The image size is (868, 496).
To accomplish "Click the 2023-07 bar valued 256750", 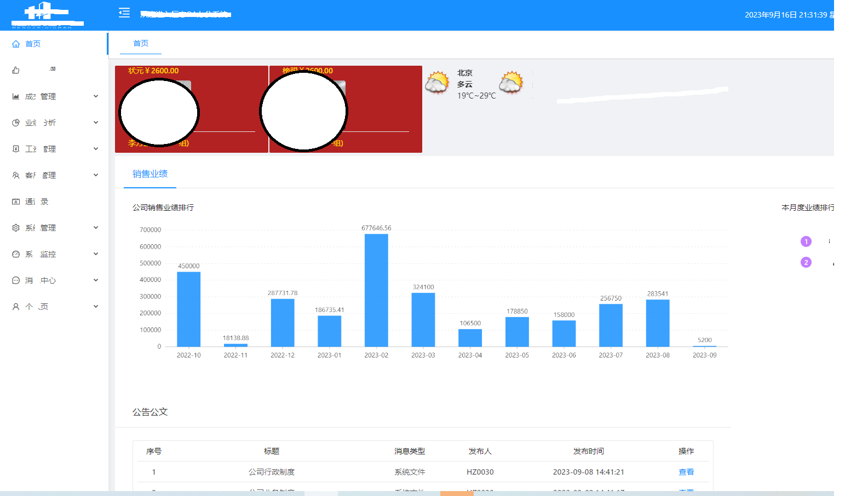I will [611, 325].
